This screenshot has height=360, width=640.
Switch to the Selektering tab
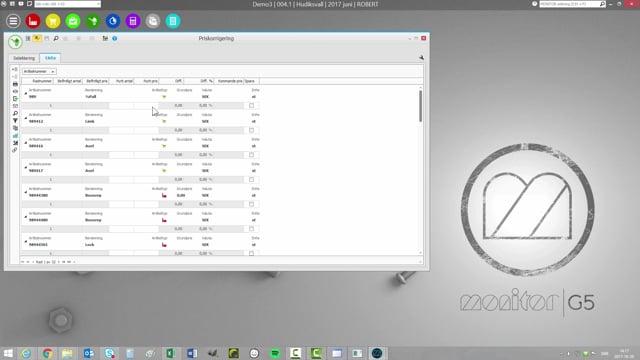pos(24,58)
